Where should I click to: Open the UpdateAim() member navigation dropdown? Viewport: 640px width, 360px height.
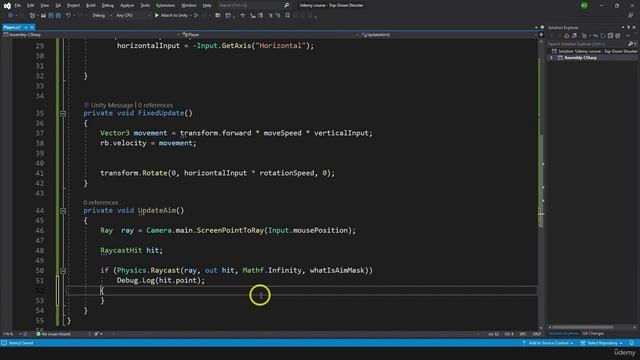449,35
